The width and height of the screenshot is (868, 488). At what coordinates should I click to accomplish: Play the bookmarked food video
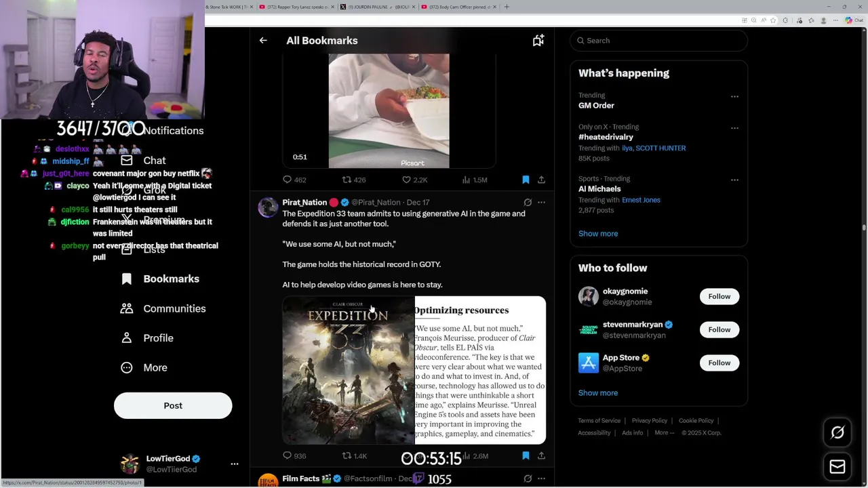(389, 110)
